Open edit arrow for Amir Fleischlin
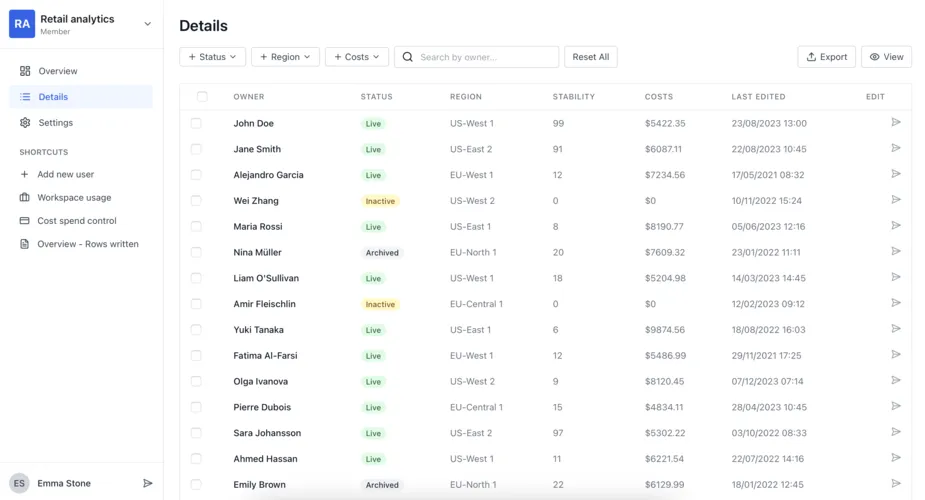 [x=896, y=303]
